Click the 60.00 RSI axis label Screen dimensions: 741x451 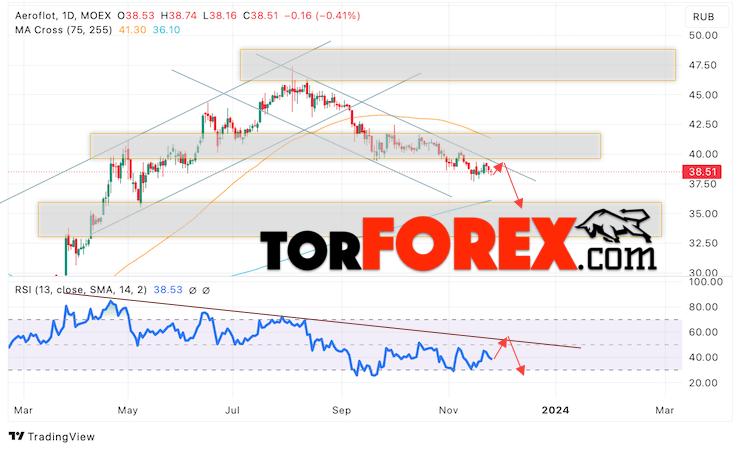703,332
